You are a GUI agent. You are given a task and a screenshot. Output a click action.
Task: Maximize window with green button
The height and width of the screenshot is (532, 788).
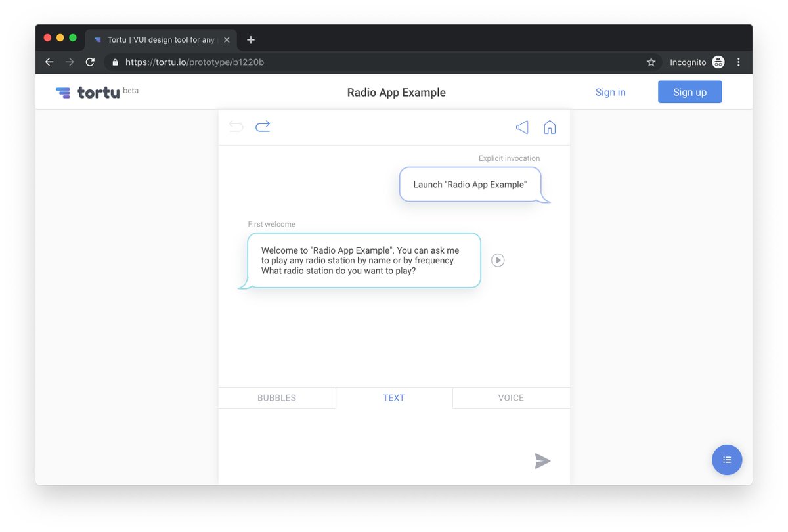pos(73,38)
